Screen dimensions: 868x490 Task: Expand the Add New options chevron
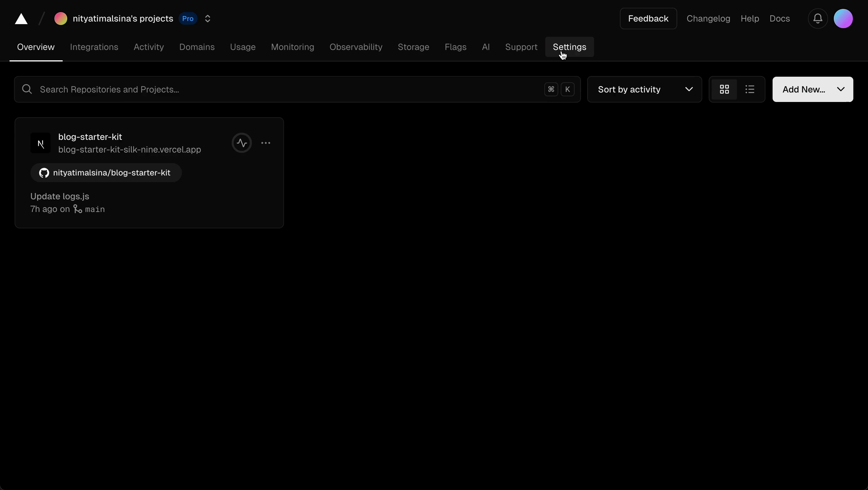tap(840, 89)
